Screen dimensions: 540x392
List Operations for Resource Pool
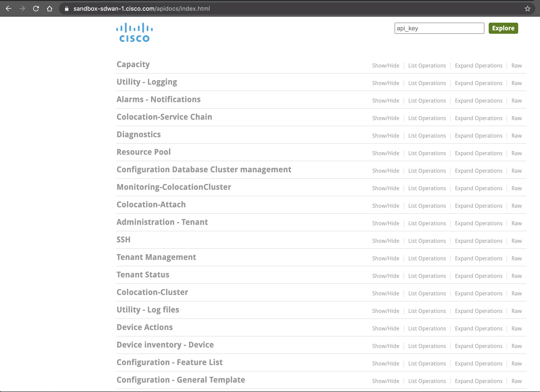pos(427,153)
